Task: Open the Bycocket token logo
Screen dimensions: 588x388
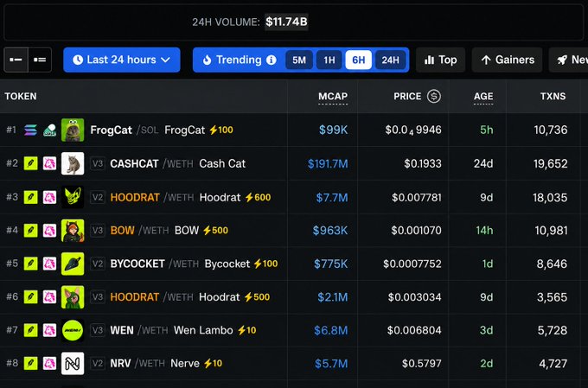Action: (73, 264)
